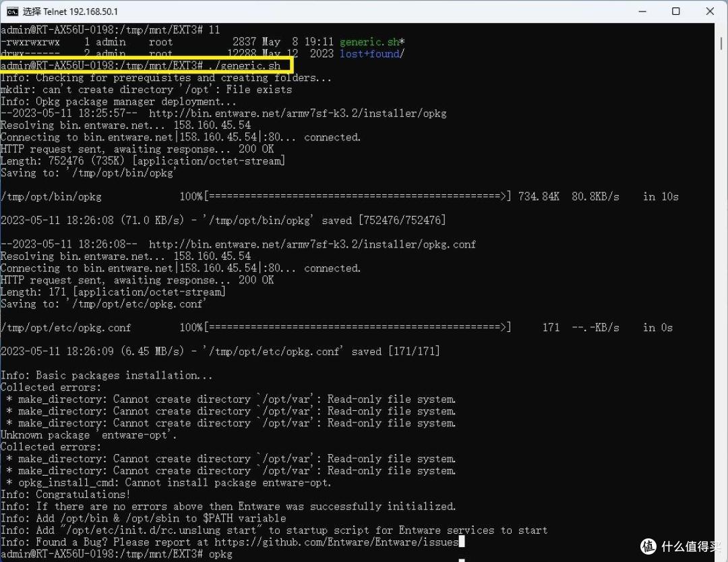
Task: Click the 'Info: Congratulations!' line
Action: (65, 495)
